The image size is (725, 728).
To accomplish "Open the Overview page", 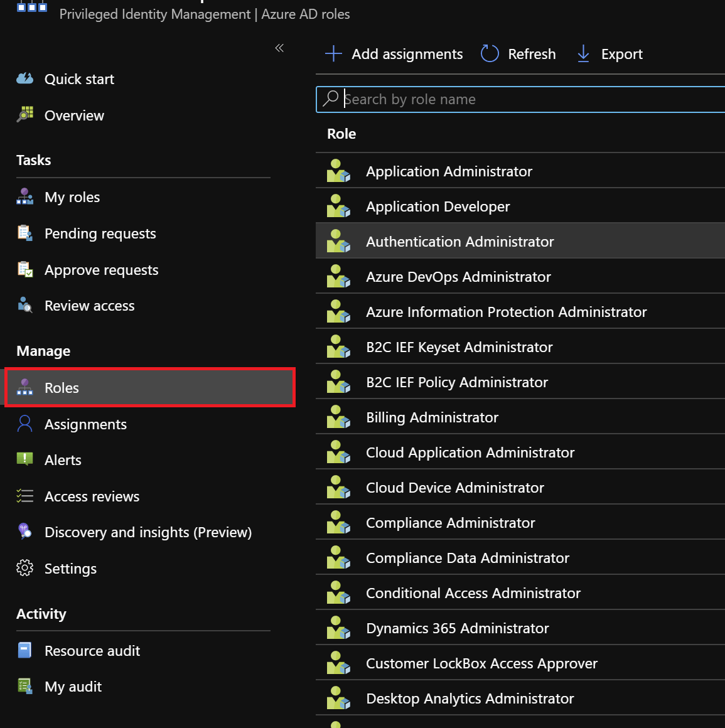I will (74, 115).
